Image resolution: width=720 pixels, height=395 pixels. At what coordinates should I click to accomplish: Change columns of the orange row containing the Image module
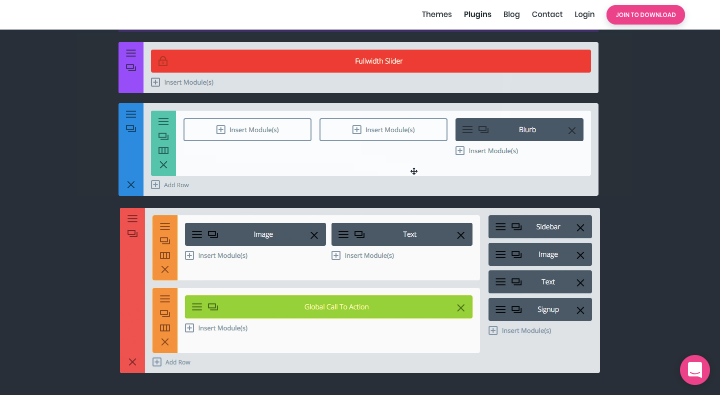[x=165, y=255]
